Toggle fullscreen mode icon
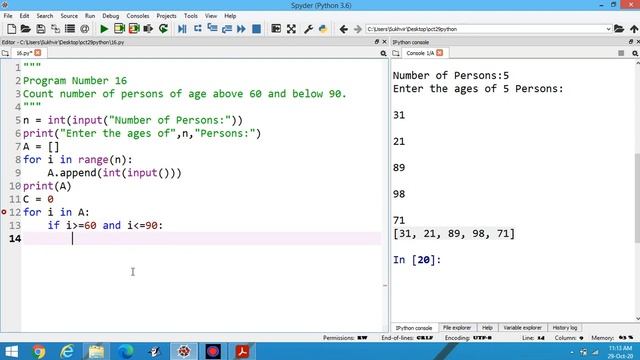Viewport: 640px width, 360px height. click(291, 29)
